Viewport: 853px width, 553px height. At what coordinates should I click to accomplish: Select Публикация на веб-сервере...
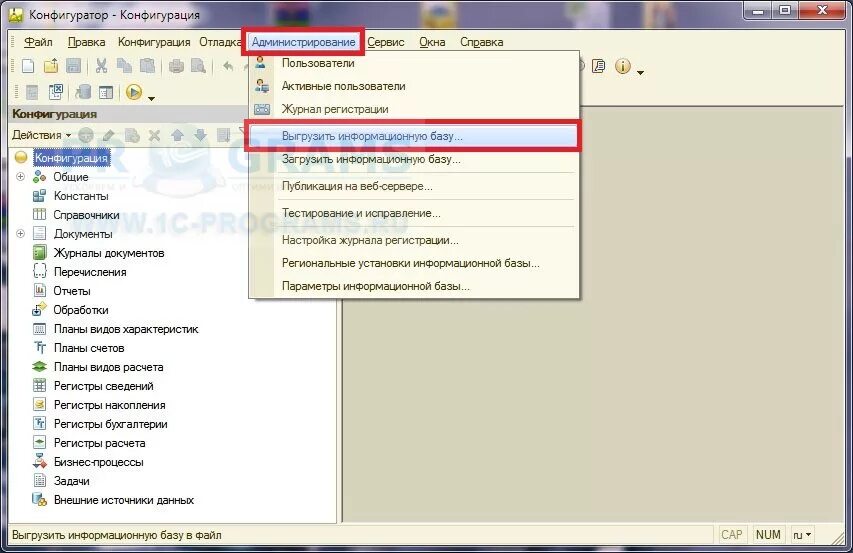(x=414, y=186)
